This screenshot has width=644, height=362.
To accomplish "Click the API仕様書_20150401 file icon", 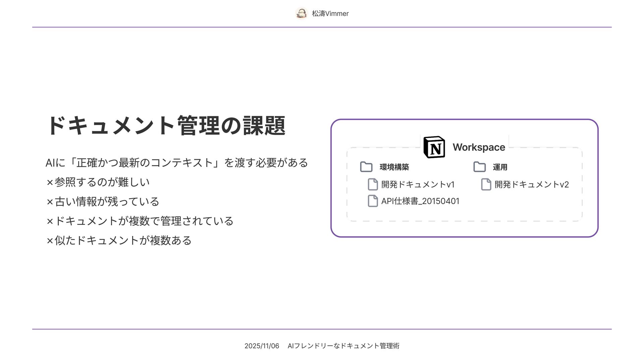I will (x=373, y=201).
